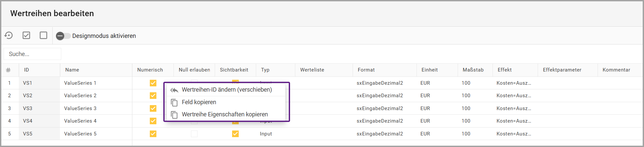
Task: Click the Name column header
Action: (x=72, y=70)
